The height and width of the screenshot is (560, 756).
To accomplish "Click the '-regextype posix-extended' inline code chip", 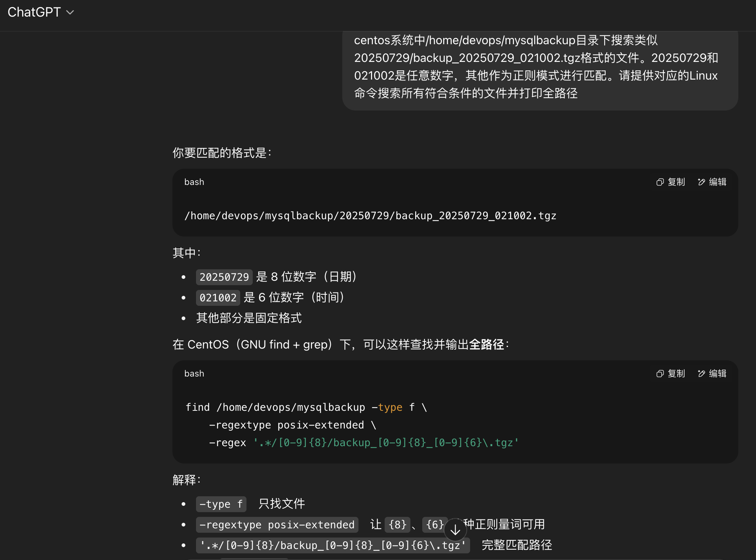I will coord(277,525).
